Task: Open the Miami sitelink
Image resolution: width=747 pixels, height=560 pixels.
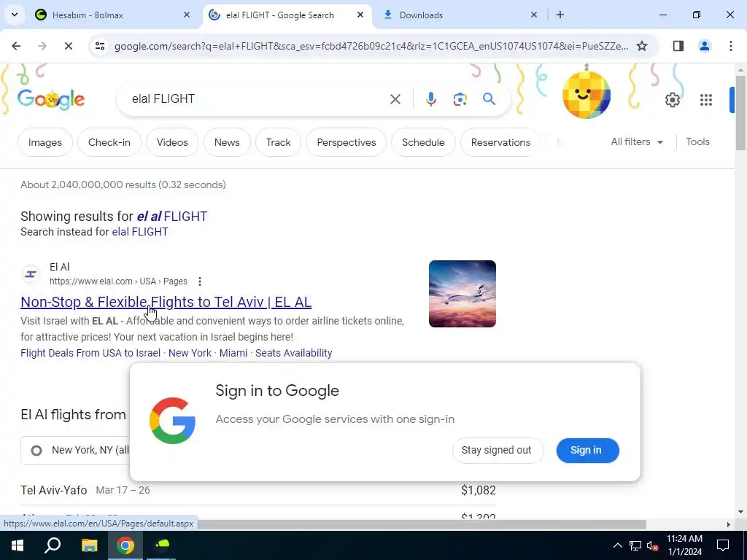Action: click(x=233, y=353)
